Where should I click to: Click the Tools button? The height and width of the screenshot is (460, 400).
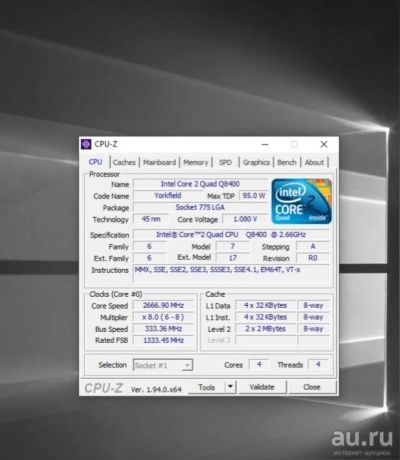tap(207, 387)
